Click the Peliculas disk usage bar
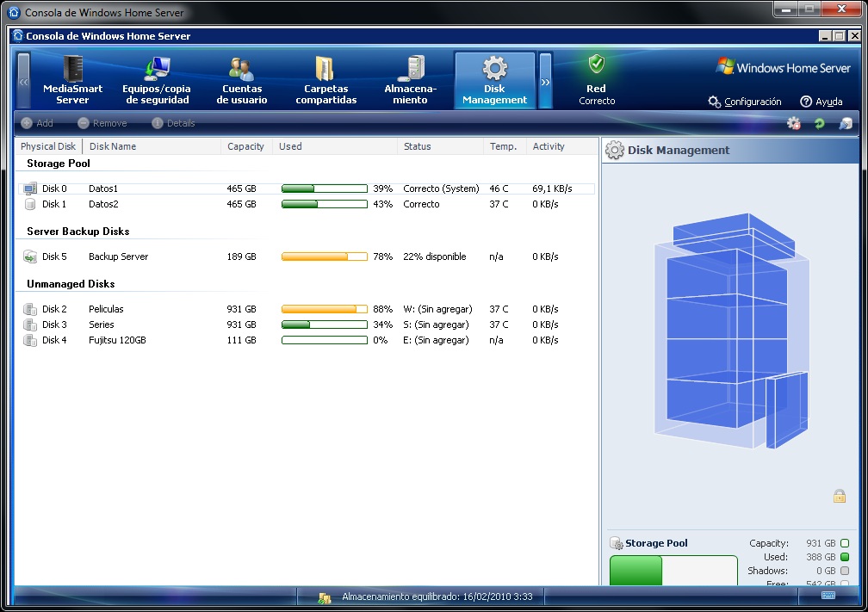 (x=324, y=309)
